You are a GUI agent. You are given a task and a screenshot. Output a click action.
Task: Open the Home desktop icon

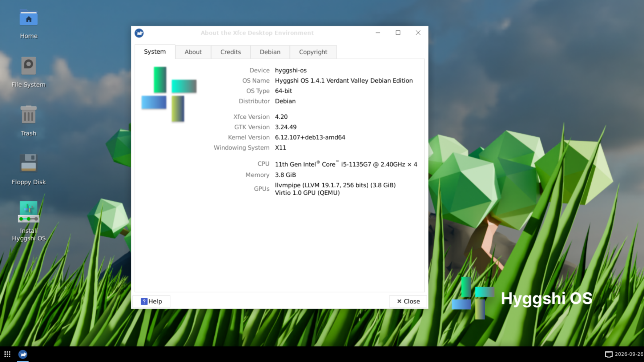tap(29, 24)
